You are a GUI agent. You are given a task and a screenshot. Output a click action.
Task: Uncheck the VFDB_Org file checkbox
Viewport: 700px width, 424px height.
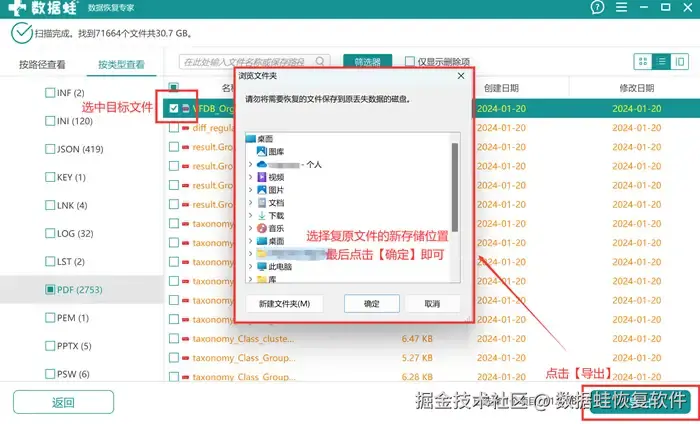(174, 108)
